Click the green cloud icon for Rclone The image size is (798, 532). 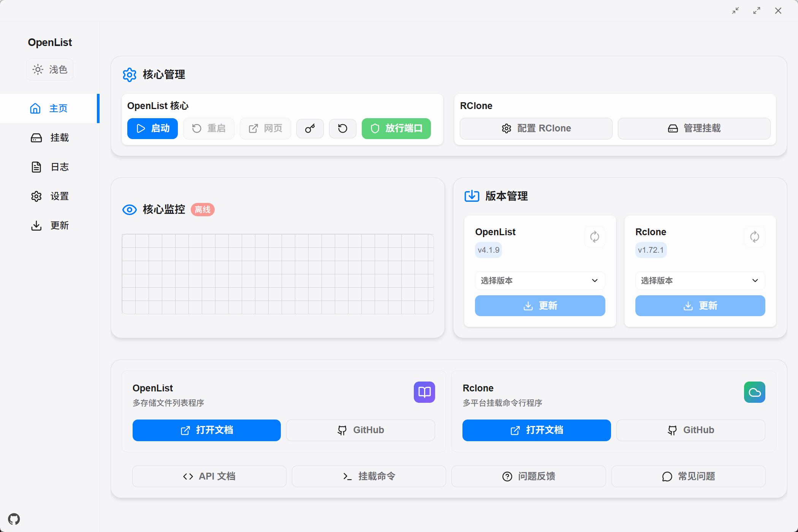(x=754, y=392)
